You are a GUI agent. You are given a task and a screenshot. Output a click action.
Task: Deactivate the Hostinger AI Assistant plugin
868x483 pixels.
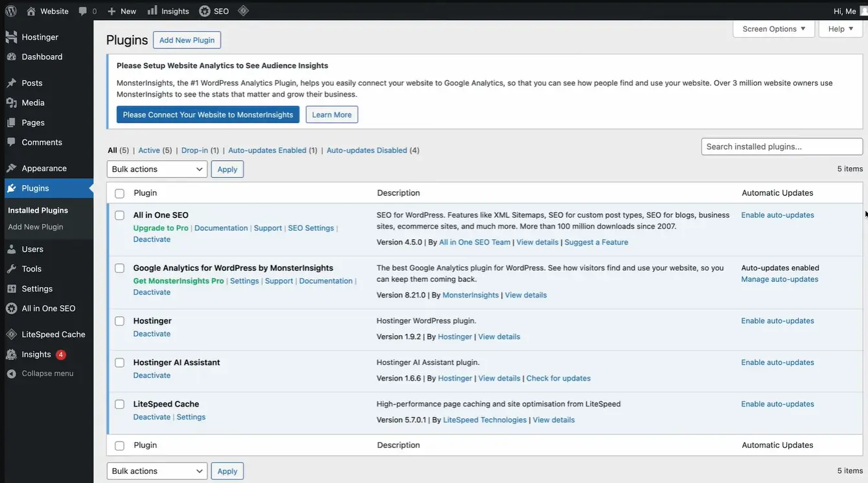point(152,374)
